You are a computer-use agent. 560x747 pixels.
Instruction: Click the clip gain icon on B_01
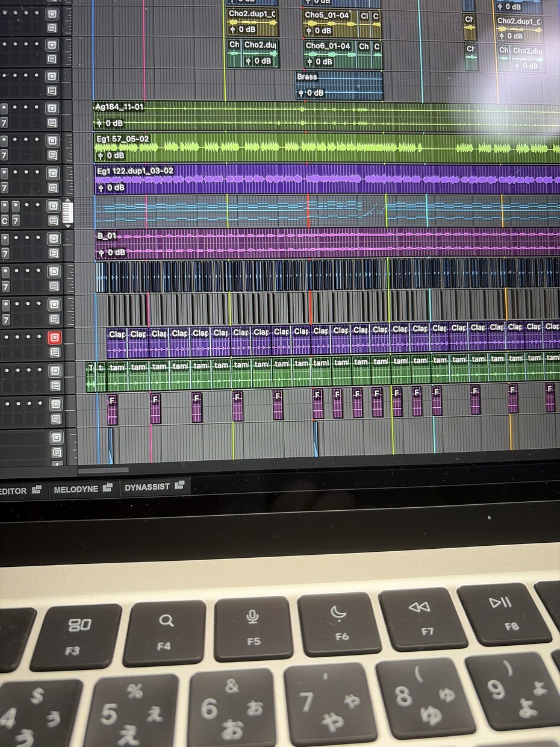[x=102, y=252]
